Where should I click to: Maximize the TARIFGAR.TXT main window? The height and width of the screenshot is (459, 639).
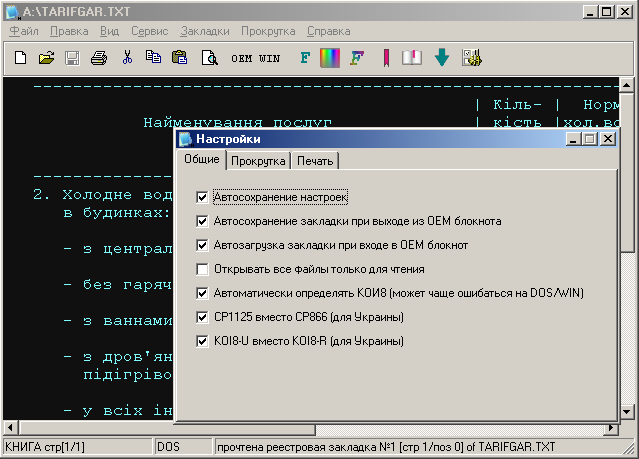pos(606,11)
